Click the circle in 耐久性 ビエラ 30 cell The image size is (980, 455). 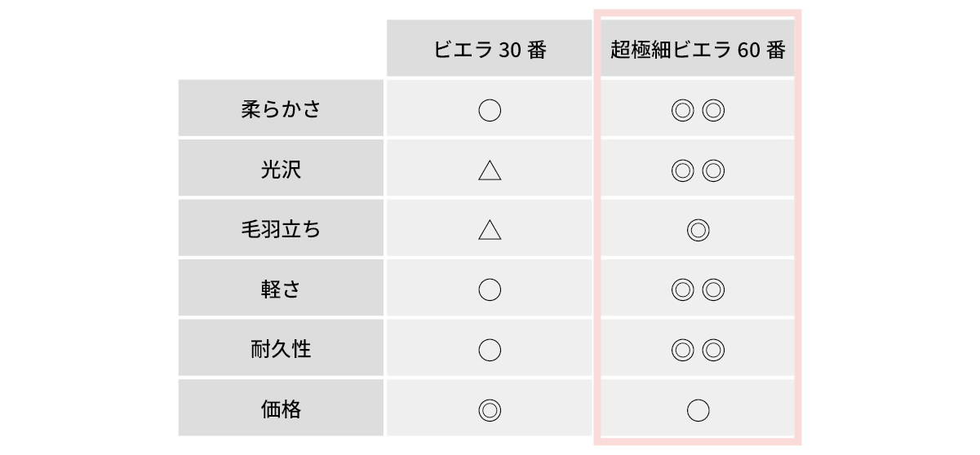(489, 351)
